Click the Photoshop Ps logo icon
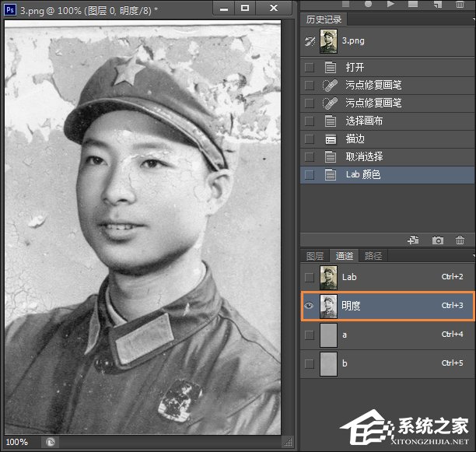 click(x=9, y=10)
